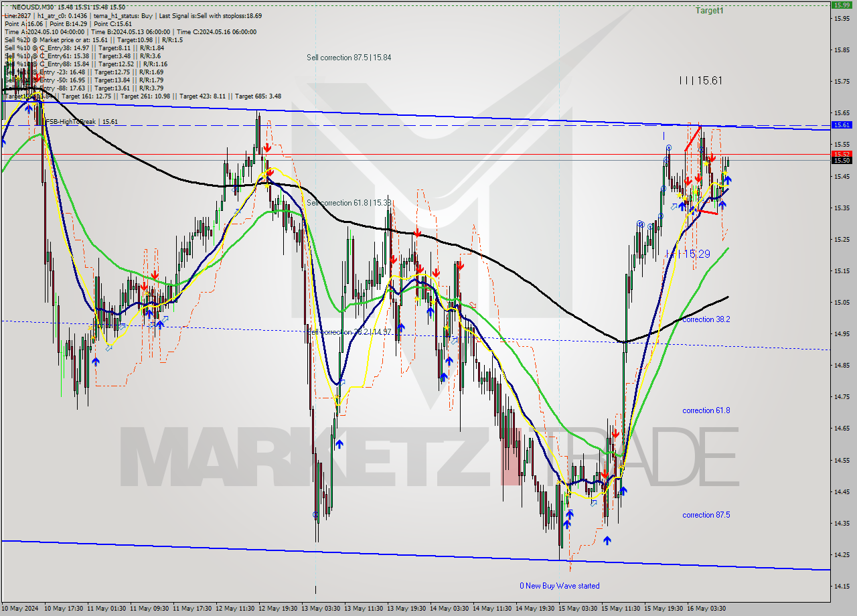857x616 pixels.
Task: Click the '11 May 09:30' time axis label
Action: click(x=150, y=609)
